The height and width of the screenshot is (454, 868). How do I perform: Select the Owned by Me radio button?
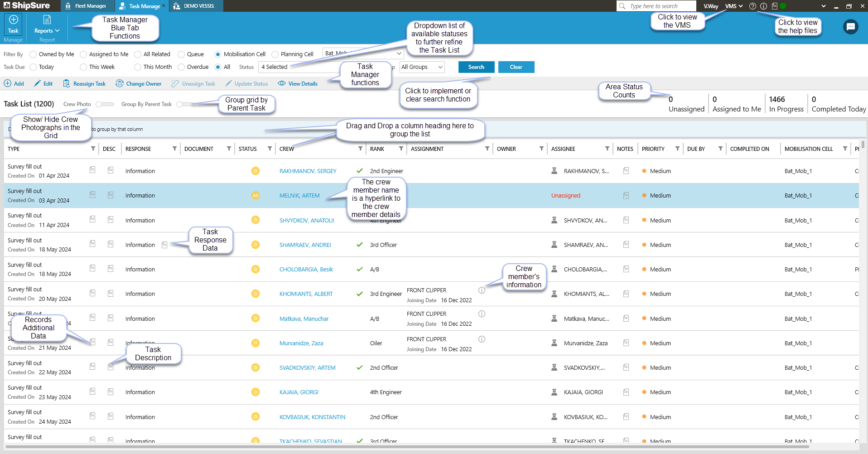point(33,54)
